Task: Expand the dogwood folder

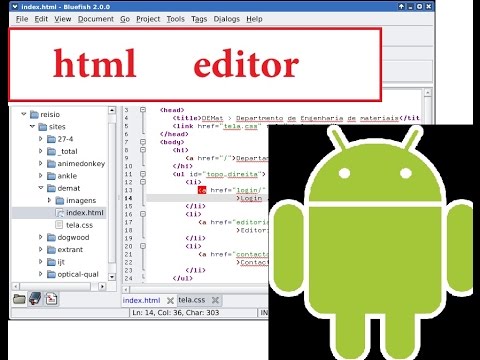Action: (x=41, y=237)
